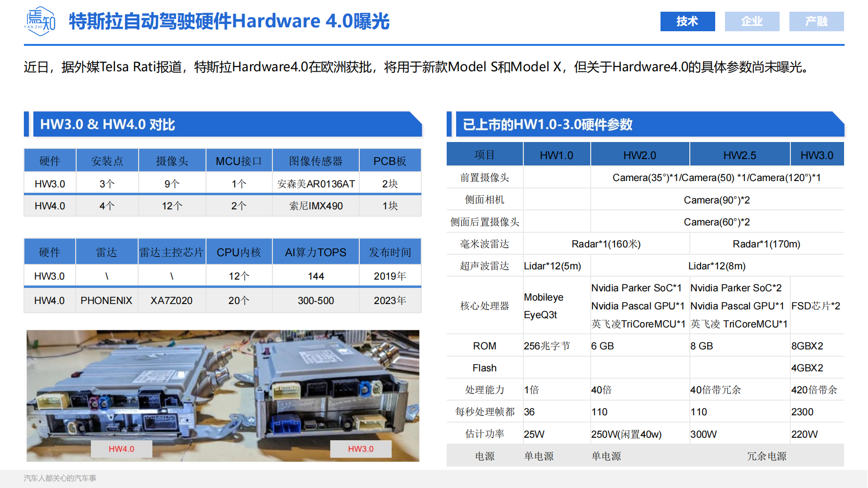The width and height of the screenshot is (868, 488).
Task: Click the AI算力TOPS column header
Action: (x=316, y=252)
